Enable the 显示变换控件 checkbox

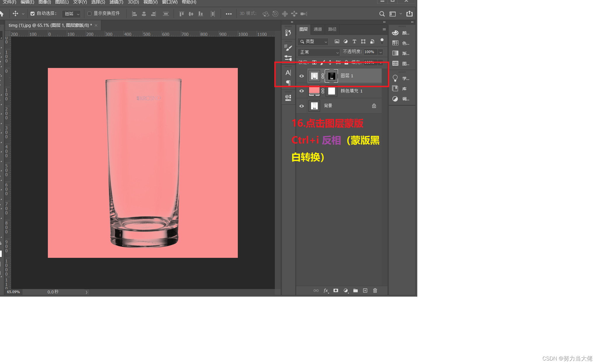[x=90, y=13]
